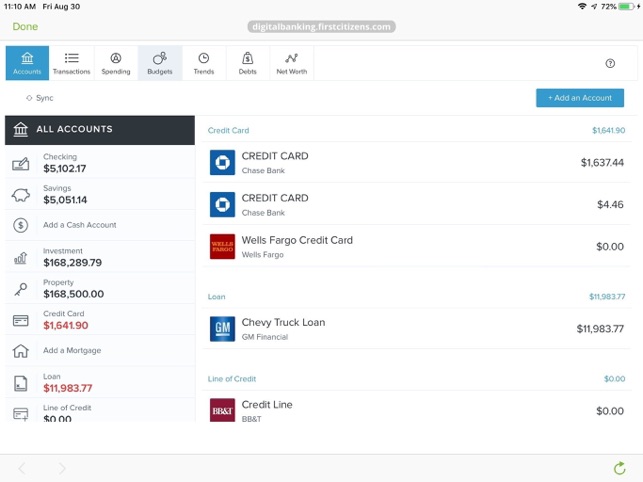This screenshot has height=482, width=643.
Task: Click the GM Financial logo
Action: (222, 329)
